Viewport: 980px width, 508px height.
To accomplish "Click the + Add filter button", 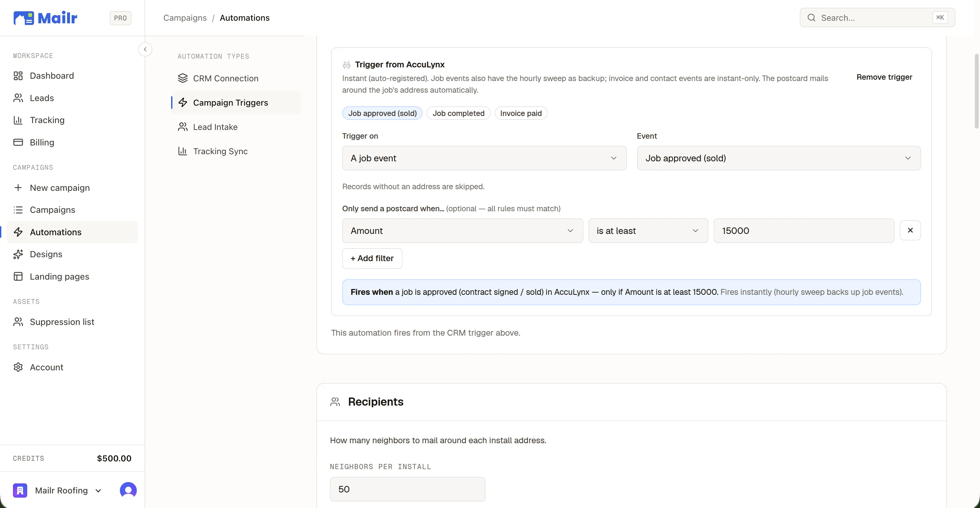I will pos(372,259).
